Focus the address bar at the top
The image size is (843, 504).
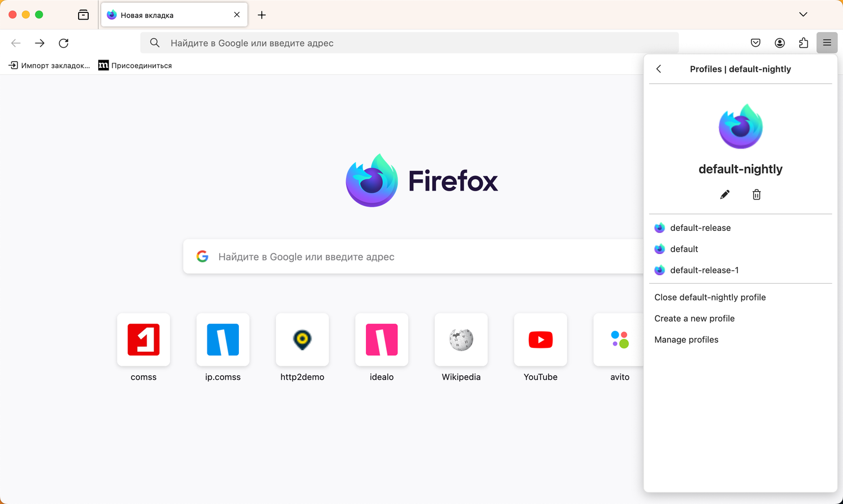[x=409, y=43]
